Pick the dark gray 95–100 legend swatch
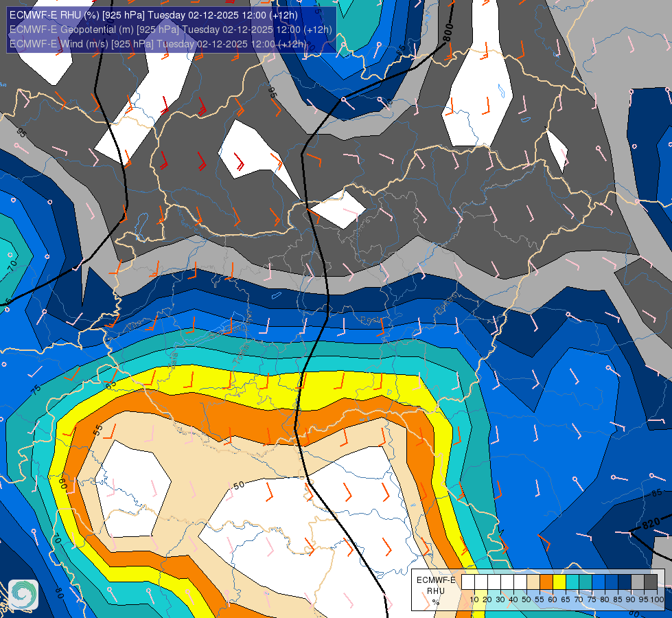The width and height of the screenshot is (672, 618). [x=651, y=582]
